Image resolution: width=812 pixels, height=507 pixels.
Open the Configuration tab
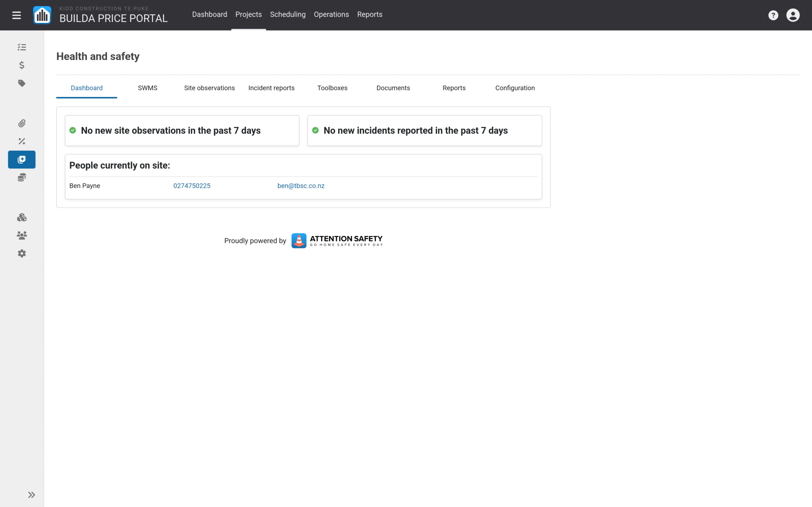coord(515,88)
